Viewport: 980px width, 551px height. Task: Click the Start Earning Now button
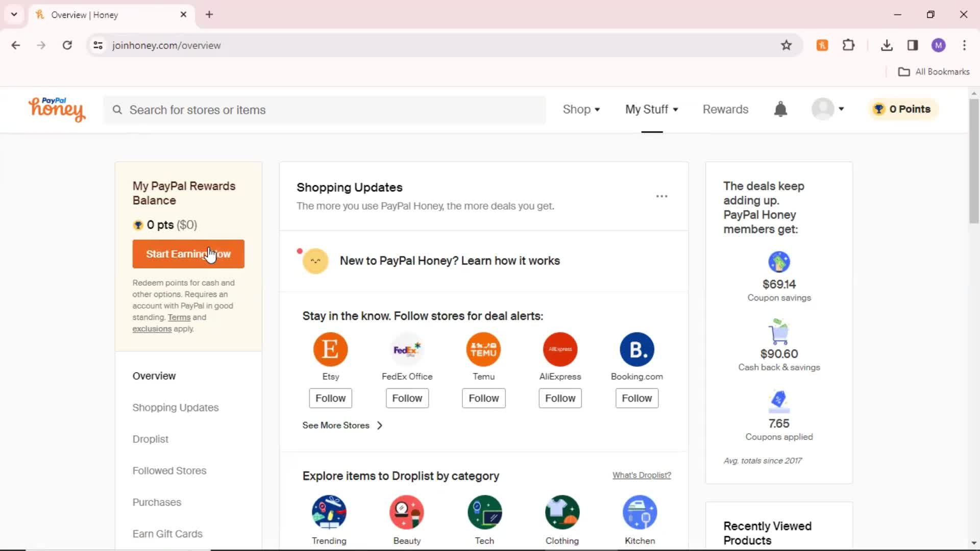click(188, 254)
